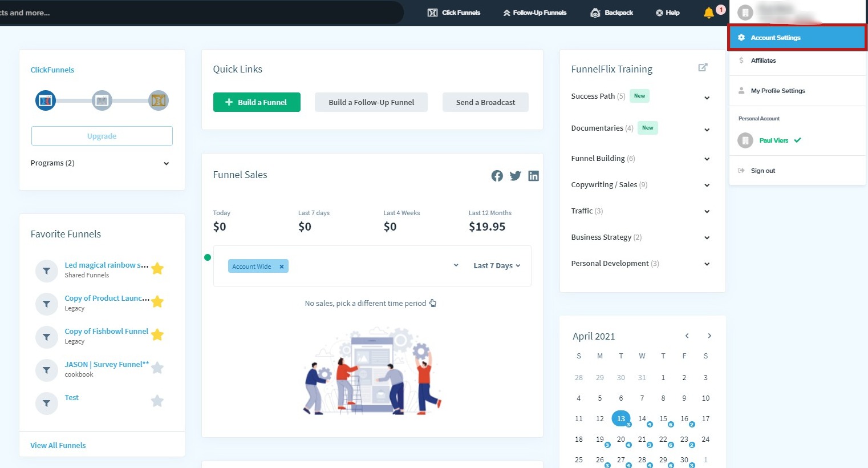Viewport: 868px width, 468px height.
Task: Click funnel icon beside Copy of Product Launch
Action: (x=47, y=304)
